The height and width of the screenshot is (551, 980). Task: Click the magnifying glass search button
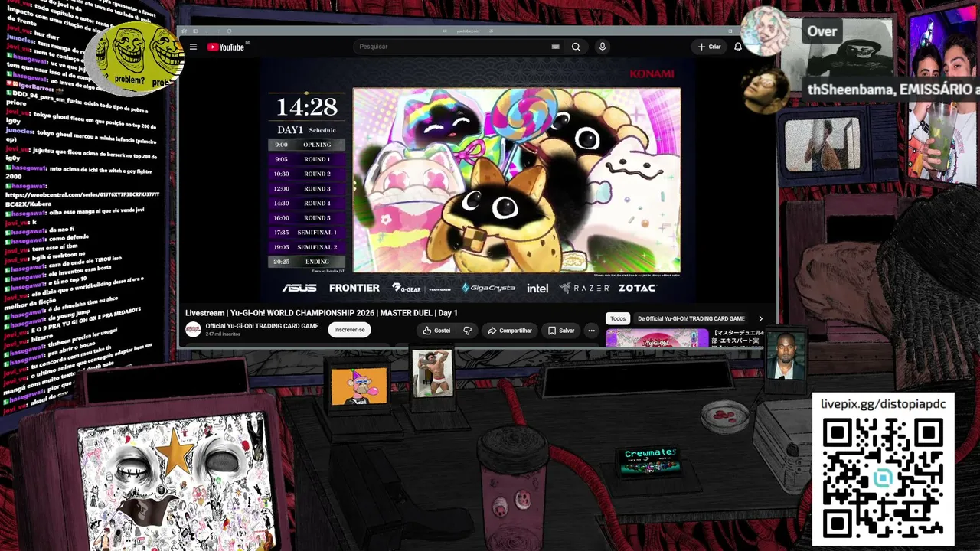pos(576,47)
